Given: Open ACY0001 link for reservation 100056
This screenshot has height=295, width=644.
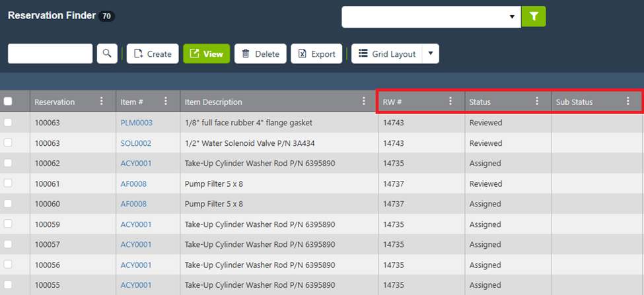Looking at the screenshot, I should (x=136, y=265).
